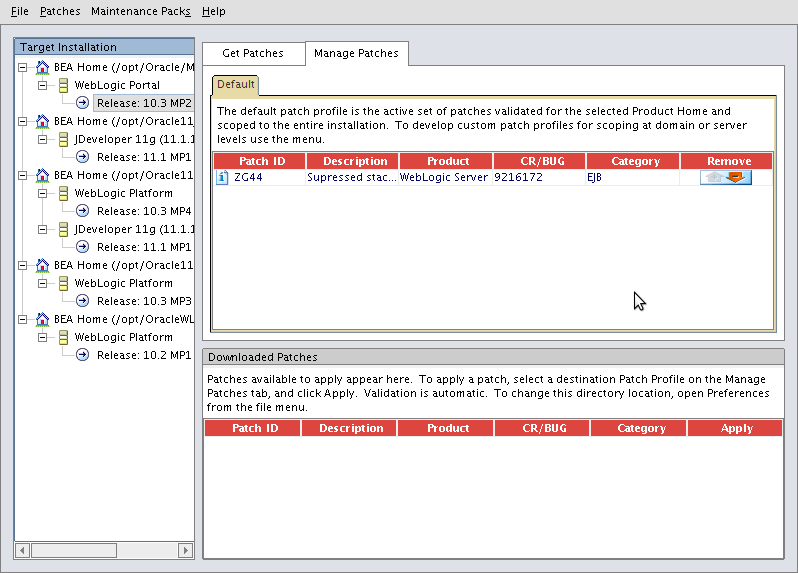Select the Release: 10.3 MP2 tree row
This screenshot has height=573, width=798.
coord(144,103)
